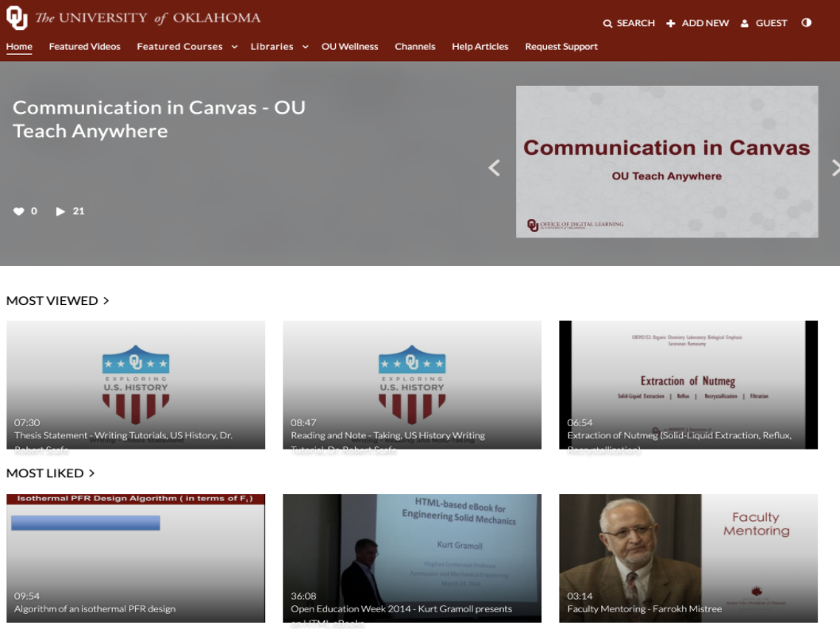Click the play count icon on the banner
Screen dimensions: 840x629
(60, 211)
